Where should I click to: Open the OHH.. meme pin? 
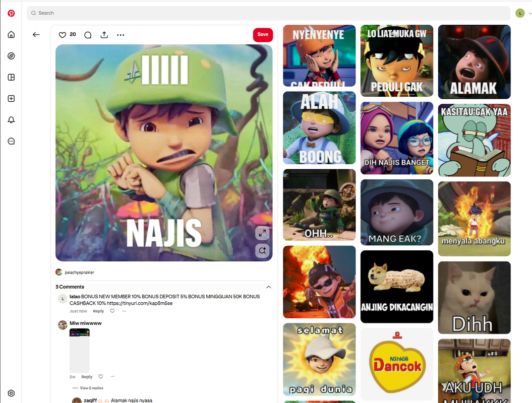click(319, 205)
